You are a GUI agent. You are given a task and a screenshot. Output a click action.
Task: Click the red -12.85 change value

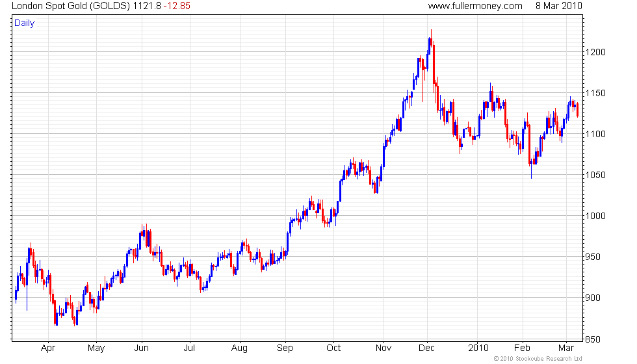[x=177, y=6]
